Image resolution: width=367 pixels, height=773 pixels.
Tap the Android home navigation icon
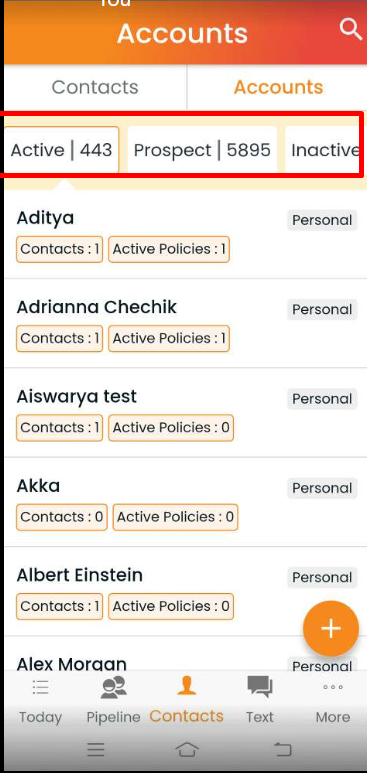[x=187, y=750]
